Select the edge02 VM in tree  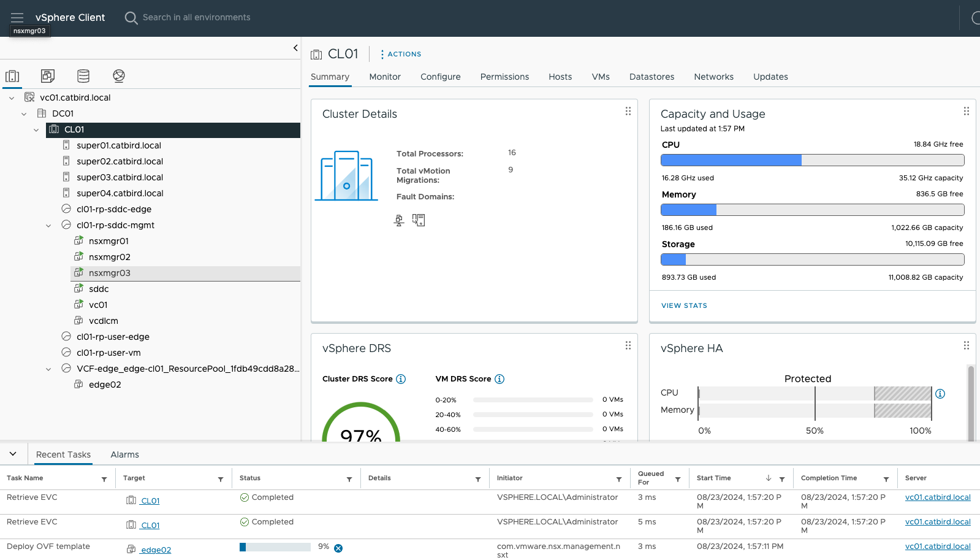click(105, 385)
